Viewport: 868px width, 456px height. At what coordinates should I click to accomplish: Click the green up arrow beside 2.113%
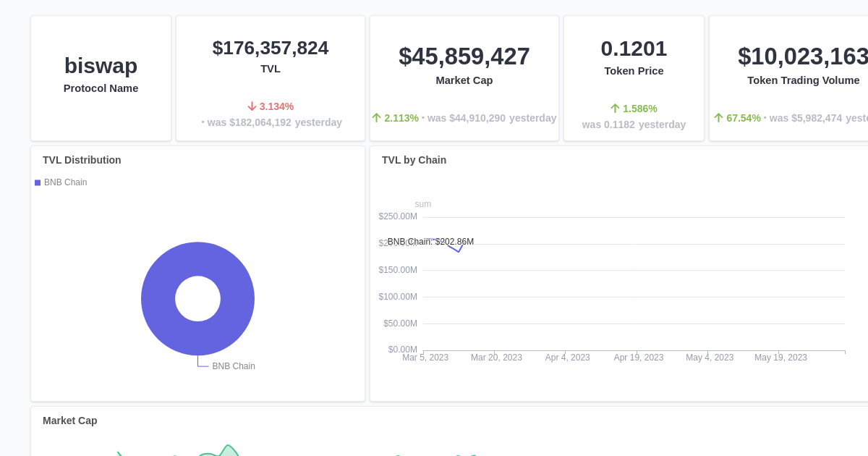tap(377, 118)
